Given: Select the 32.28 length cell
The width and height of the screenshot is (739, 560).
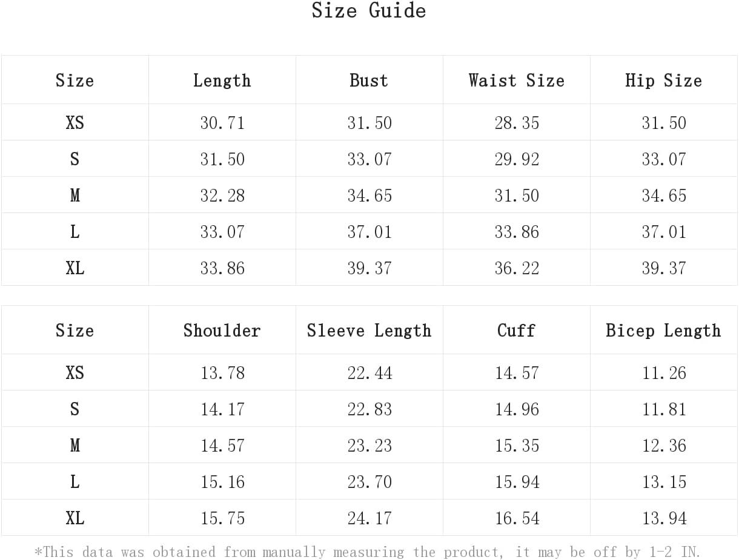Looking at the screenshot, I should [222, 195].
